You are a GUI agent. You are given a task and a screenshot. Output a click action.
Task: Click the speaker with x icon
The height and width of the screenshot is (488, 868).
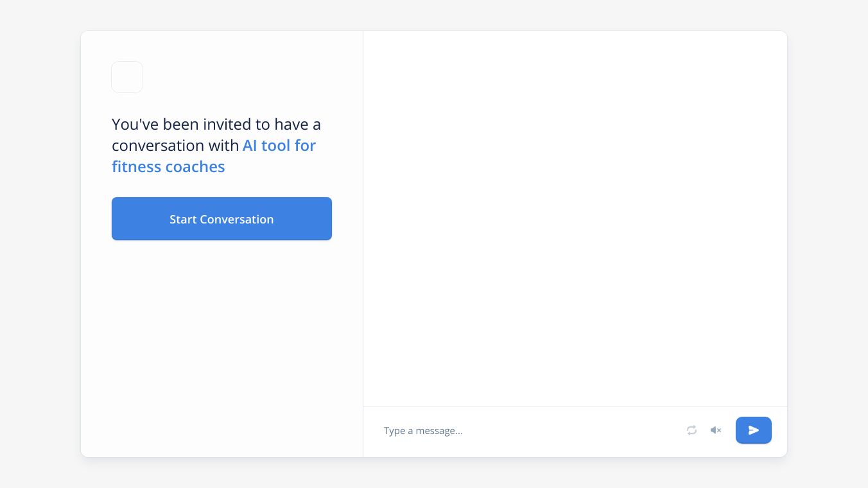pos(716,430)
